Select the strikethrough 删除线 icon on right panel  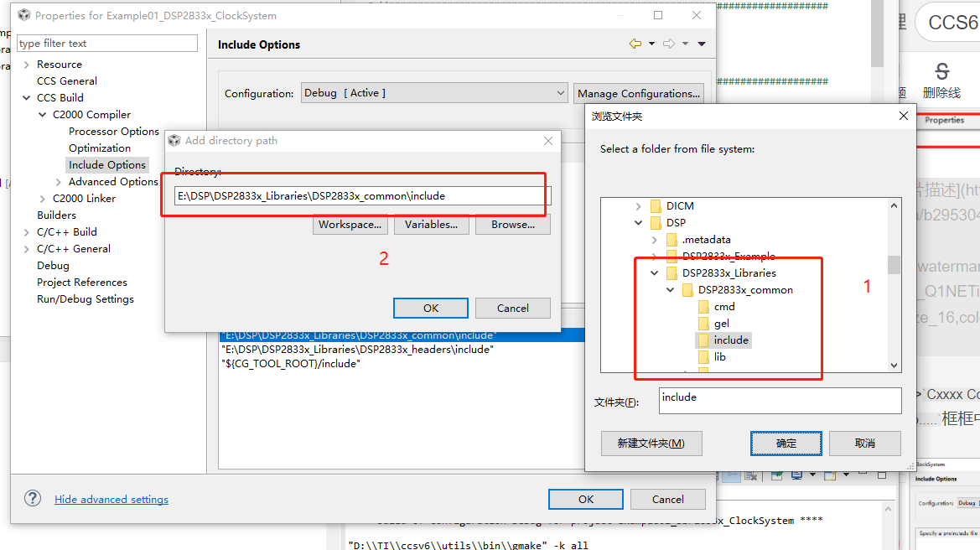pos(941,76)
